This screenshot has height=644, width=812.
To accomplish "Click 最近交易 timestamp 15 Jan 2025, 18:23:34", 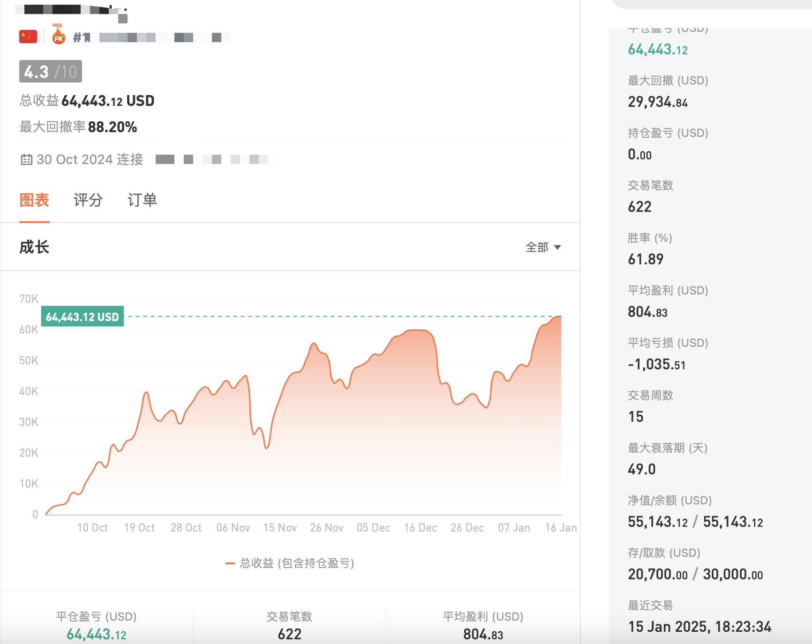I will click(x=699, y=627).
